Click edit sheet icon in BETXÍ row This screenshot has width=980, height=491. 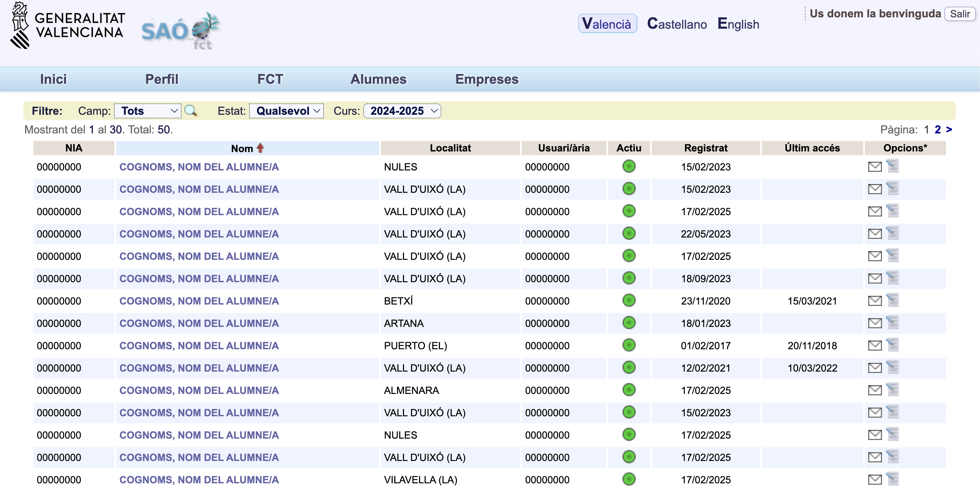[x=893, y=300]
